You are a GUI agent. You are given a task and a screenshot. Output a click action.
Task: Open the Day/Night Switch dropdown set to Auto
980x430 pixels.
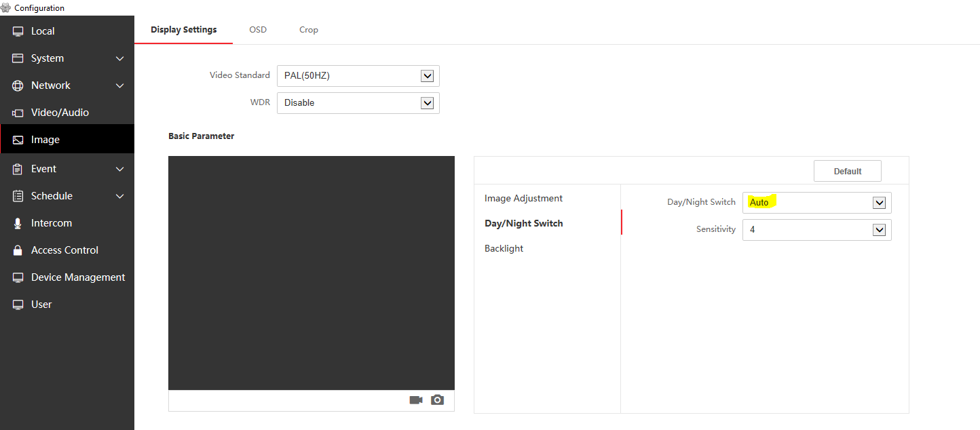click(x=816, y=203)
